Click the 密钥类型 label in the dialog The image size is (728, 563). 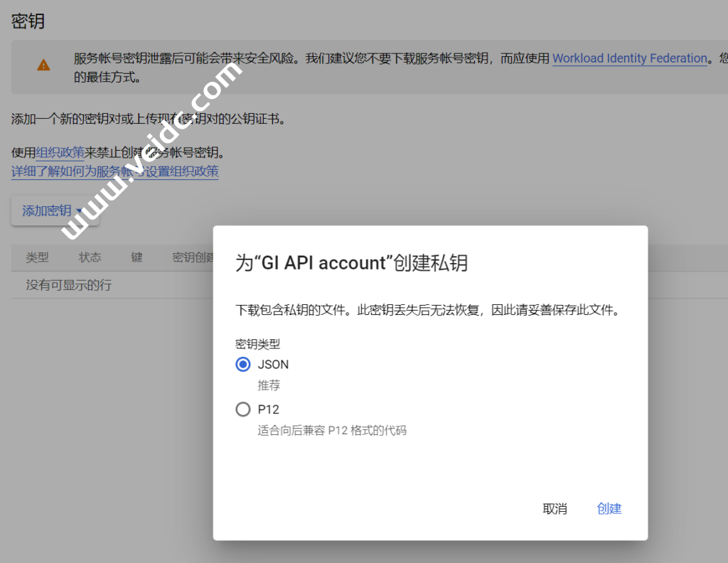pos(257,344)
